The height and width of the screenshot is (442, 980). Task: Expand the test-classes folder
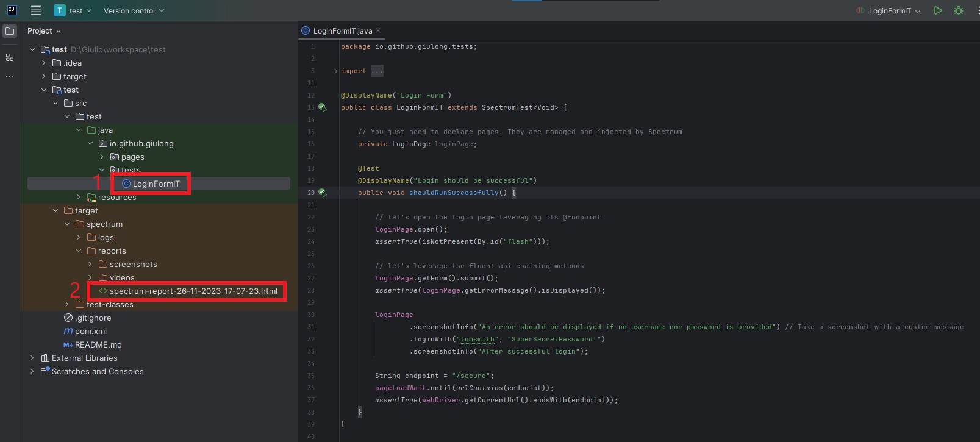[67, 304]
